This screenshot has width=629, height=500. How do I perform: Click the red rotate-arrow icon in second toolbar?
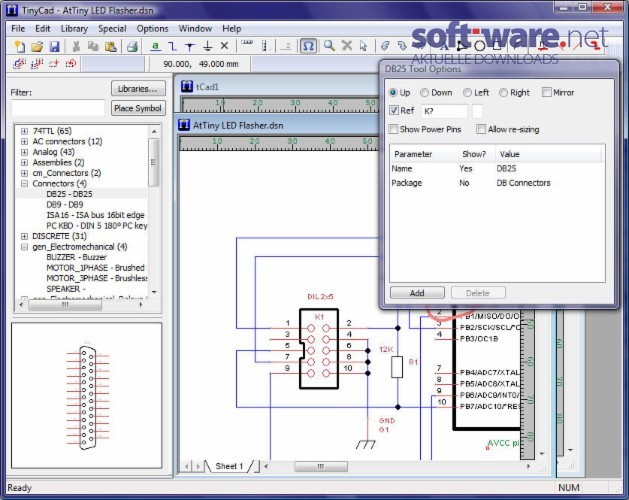point(71,63)
